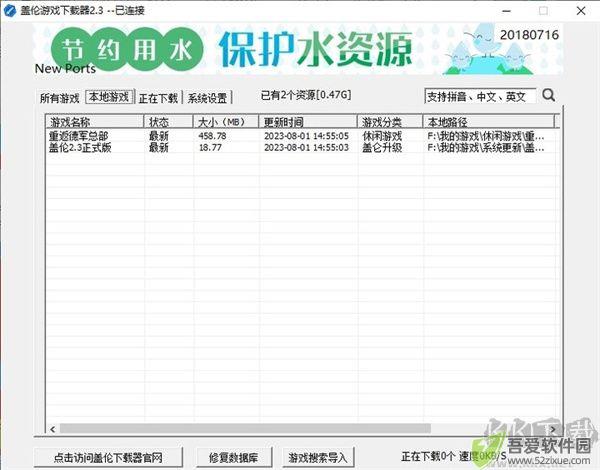Viewport: 600px width, 470px height.
Task: Click size value 18.77
Action: 210,147
